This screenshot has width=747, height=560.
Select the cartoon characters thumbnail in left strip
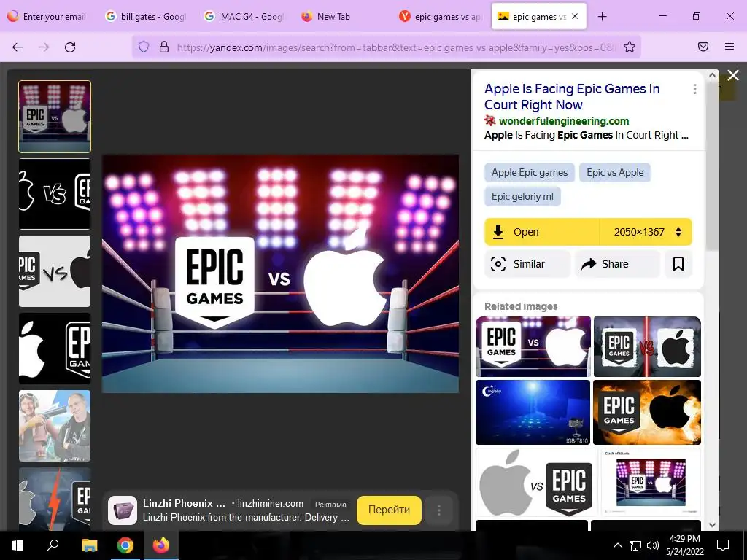[x=55, y=426]
